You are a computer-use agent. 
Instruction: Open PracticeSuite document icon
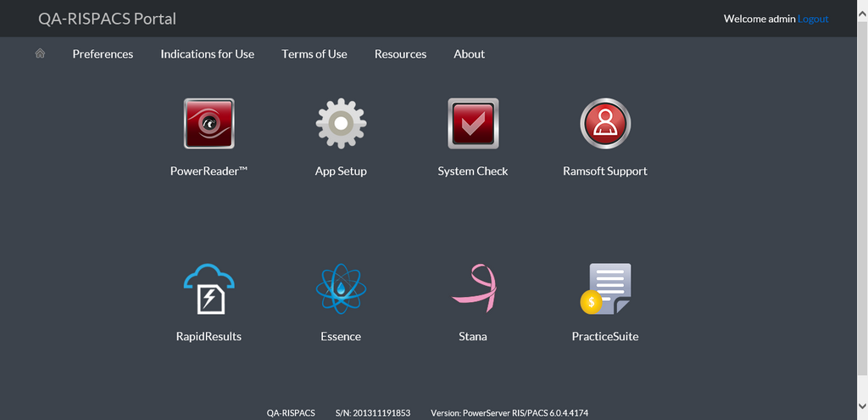click(605, 288)
